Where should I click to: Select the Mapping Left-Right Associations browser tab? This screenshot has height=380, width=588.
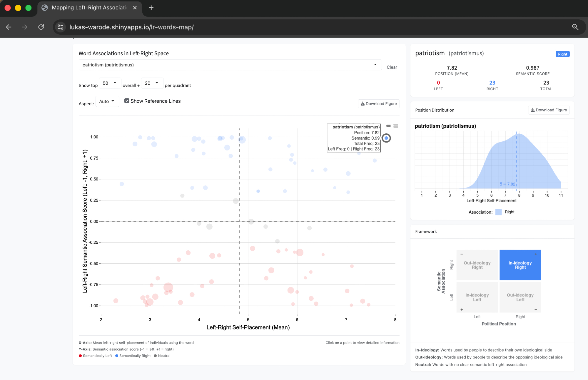click(88, 8)
